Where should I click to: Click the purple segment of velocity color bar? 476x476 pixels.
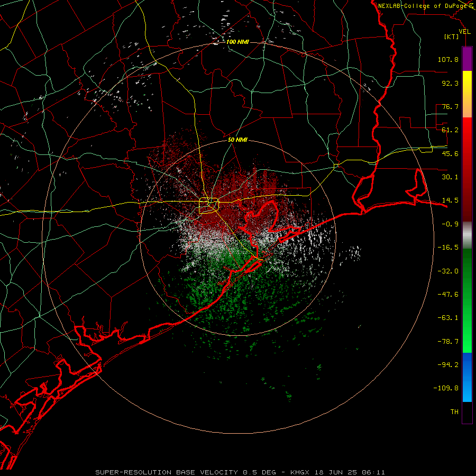(x=467, y=59)
